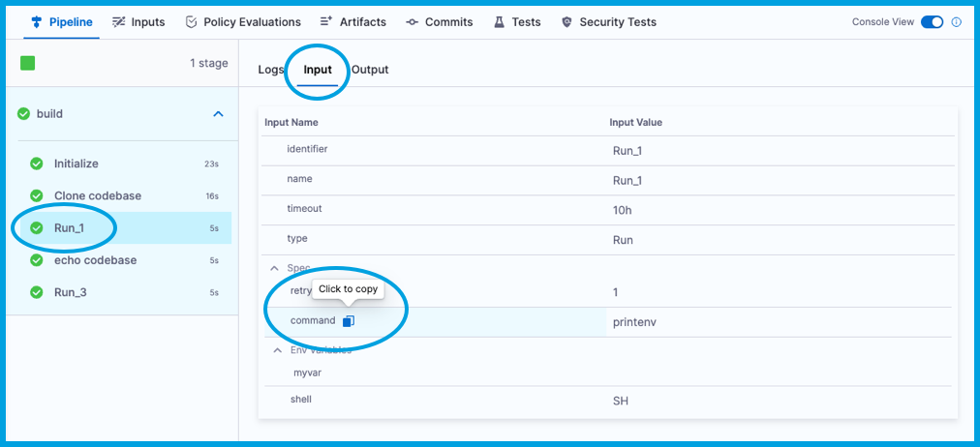
Task: Click the shield icon for Security Tests
Action: click(567, 22)
